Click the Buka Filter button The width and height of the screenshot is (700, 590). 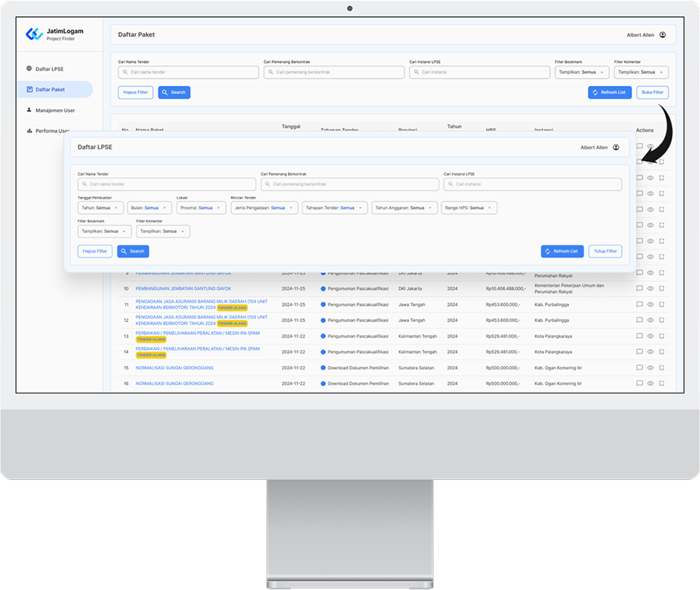click(652, 93)
